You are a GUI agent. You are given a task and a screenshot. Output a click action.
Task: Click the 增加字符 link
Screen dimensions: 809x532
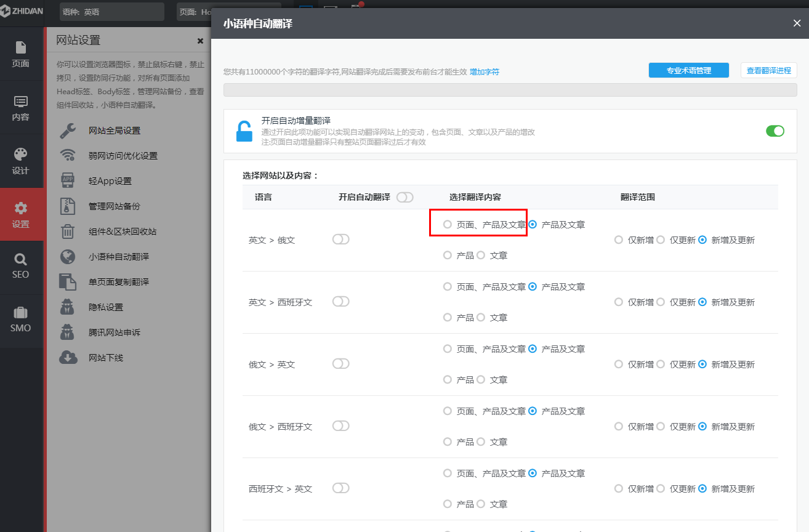pos(484,72)
